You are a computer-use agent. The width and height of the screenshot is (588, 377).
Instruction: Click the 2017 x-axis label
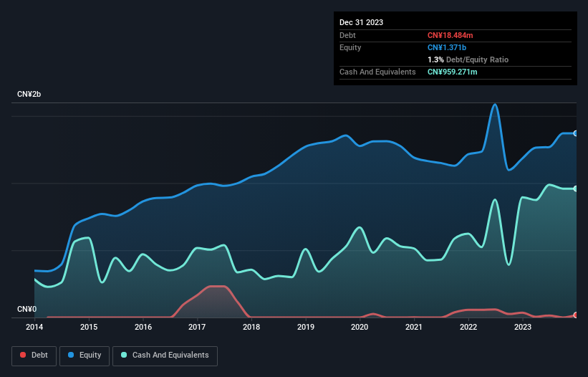click(197, 327)
